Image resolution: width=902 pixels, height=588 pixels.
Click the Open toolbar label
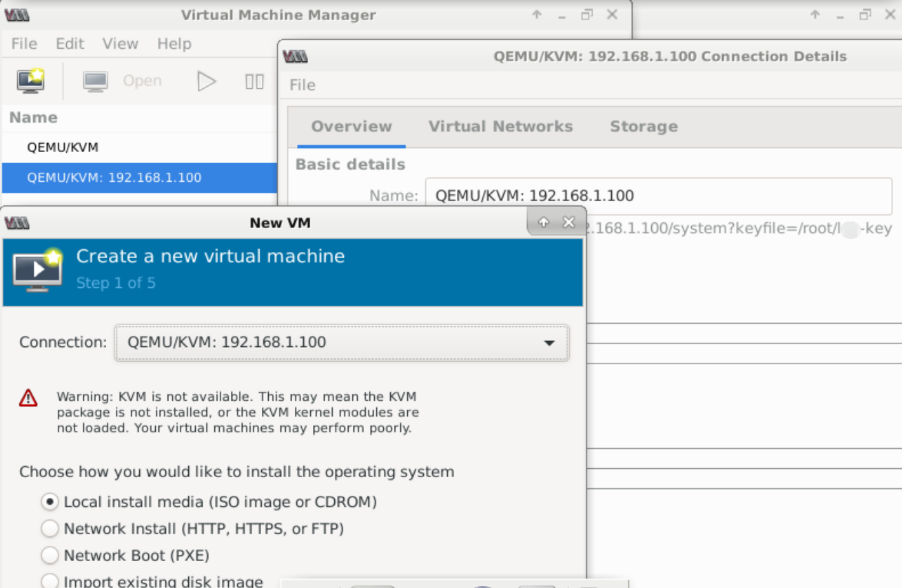(x=142, y=81)
